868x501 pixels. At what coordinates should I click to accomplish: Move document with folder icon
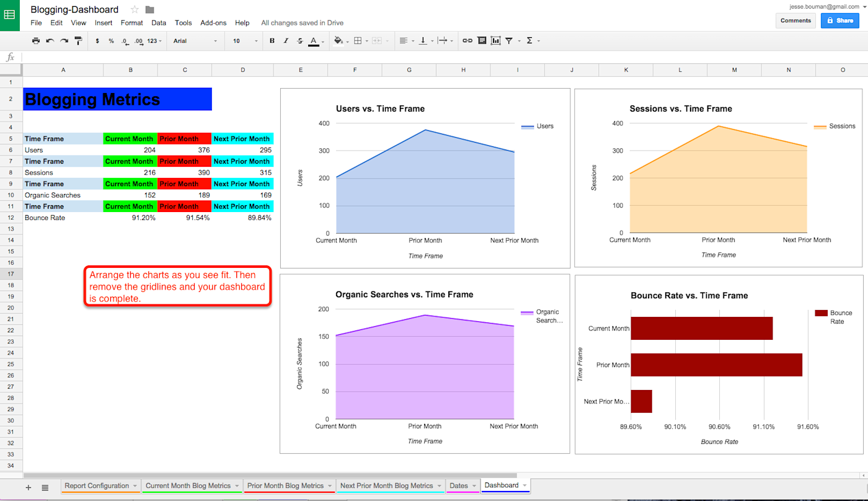tap(149, 9)
